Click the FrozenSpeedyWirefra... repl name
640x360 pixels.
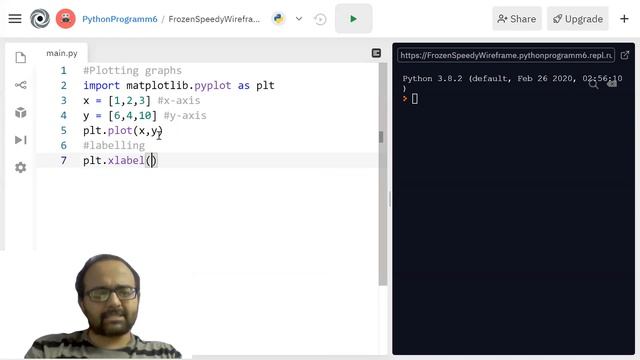pyautogui.click(x=214, y=19)
